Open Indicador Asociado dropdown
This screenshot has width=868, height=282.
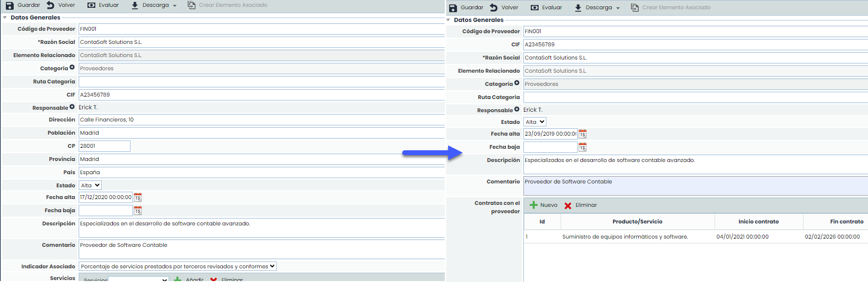pos(177,266)
